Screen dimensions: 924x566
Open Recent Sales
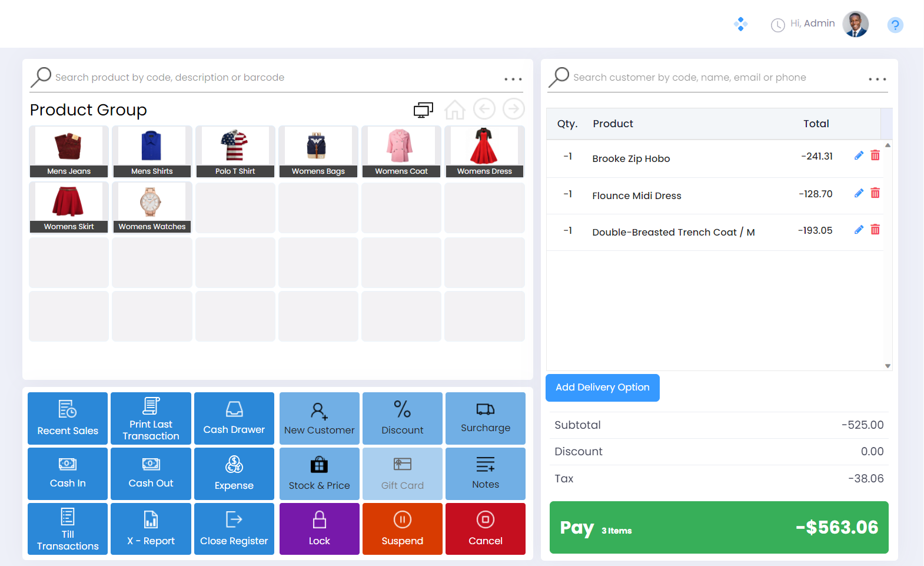(x=68, y=418)
